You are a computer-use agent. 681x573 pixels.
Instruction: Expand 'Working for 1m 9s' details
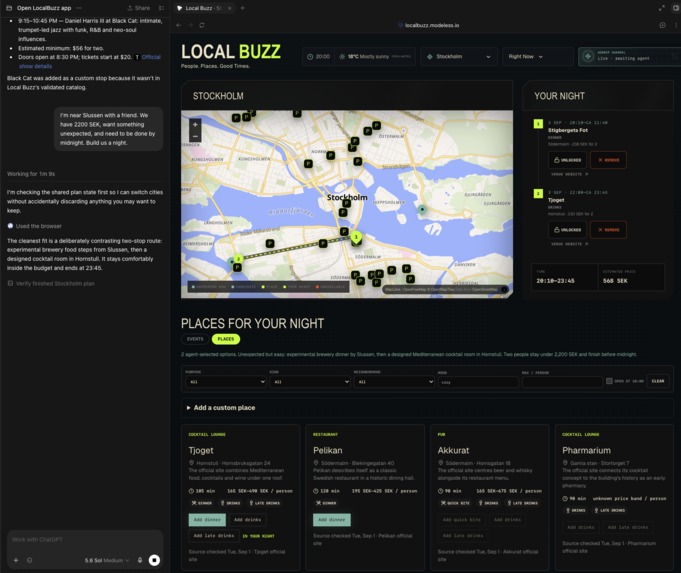31,174
